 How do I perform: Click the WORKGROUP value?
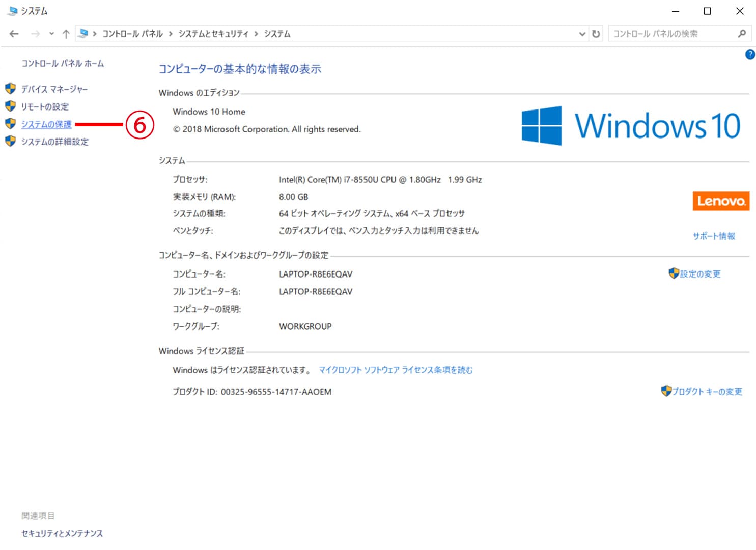point(305,326)
